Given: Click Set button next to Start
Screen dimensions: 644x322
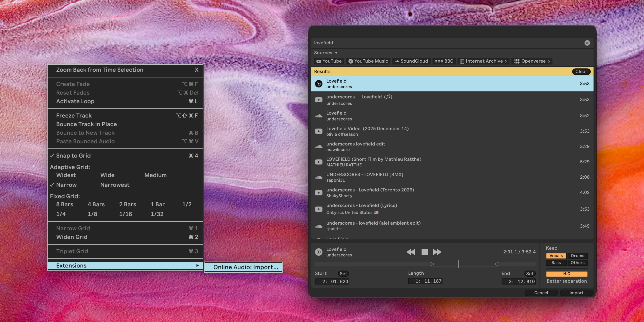Looking at the screenshot, I should tap(343, 274).
